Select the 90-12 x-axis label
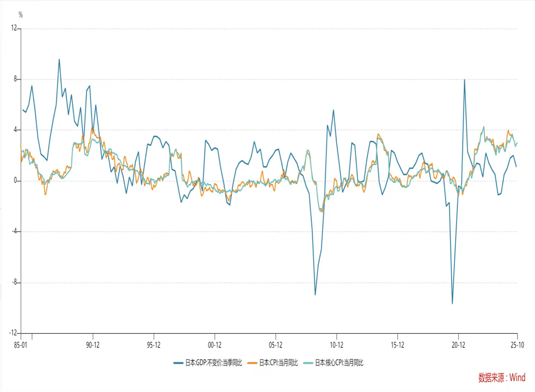Image resolution: width=535 pixels, height=392 pixels. coord(93,345)
